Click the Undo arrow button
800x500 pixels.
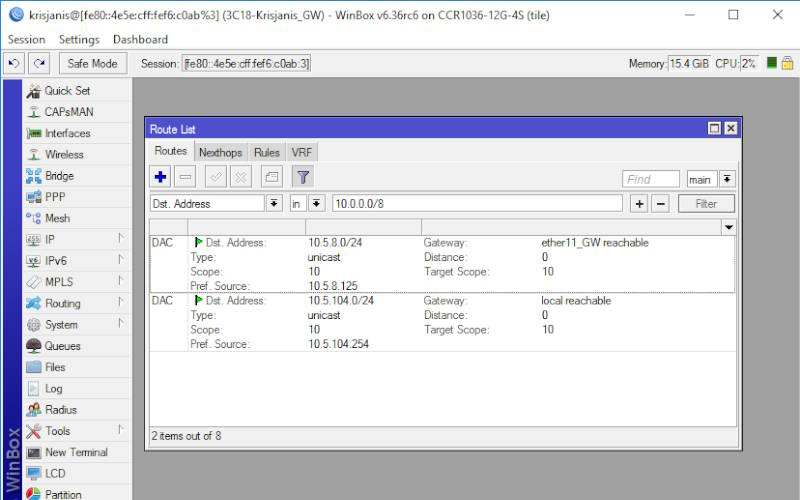[14, 64]
